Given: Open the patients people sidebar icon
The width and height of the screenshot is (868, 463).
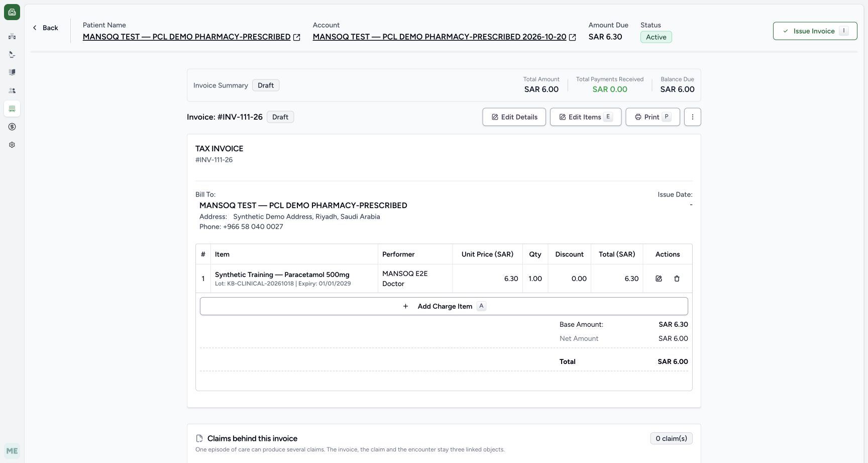Looking at the screenshot, I should (x=12, y=90).
